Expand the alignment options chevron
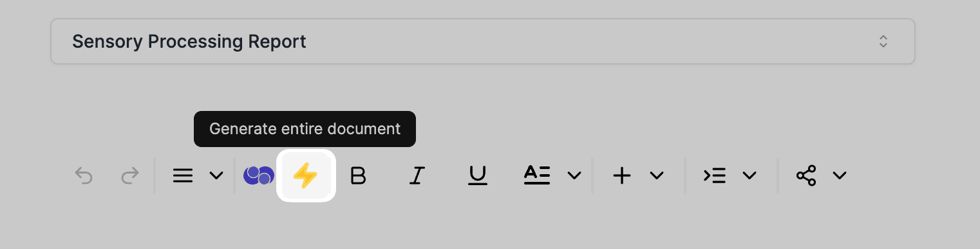The width and height of the screenshot is (980, 249). pyautogui.click(x=216, y=175)
